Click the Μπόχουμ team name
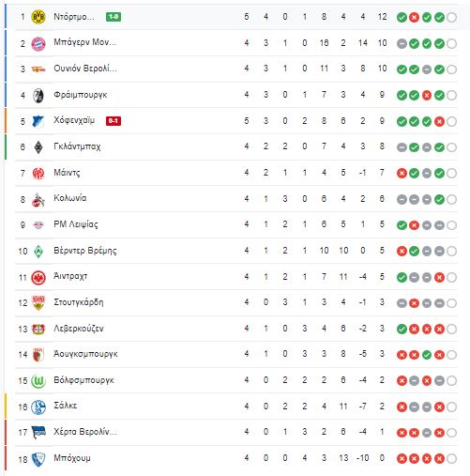Image resolution: width=470 pixels, height=476 pixels. [x=72, y=458]
